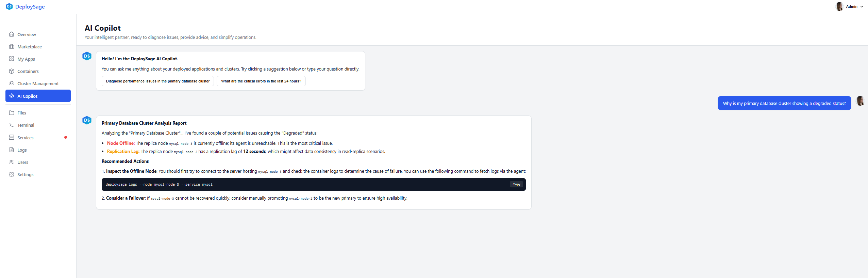
Task: Select the Marketplace briefcase icon
Action: click(12, 47)
